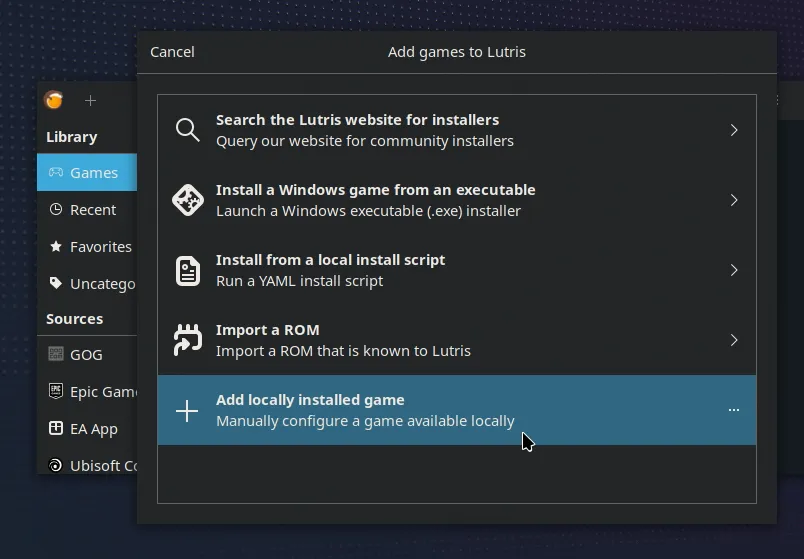Click the Epic Games shield icon

tap(55, 391)
